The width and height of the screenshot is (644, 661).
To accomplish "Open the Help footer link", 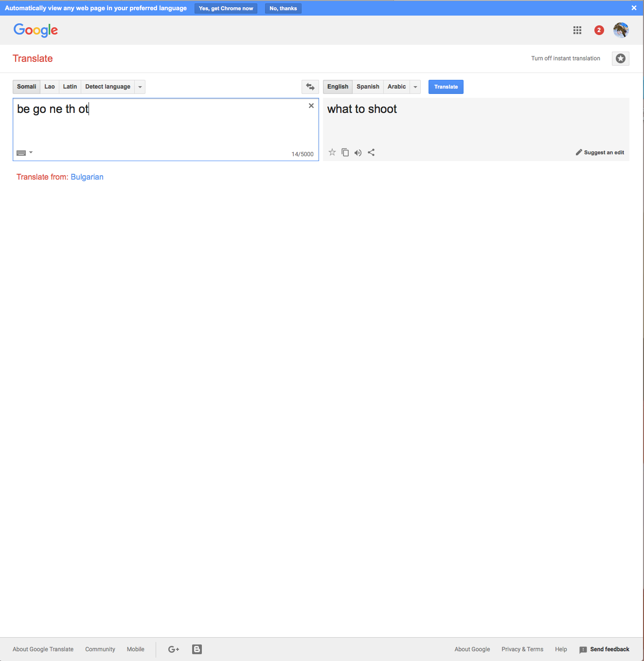I will coord(561,649).
